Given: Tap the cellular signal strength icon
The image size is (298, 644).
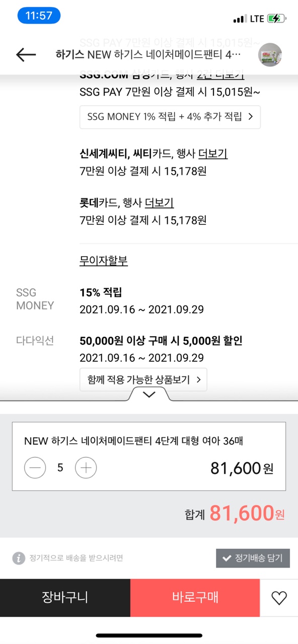Looking at the screenshot, I should pyautogui.click(x=240, y=19).
